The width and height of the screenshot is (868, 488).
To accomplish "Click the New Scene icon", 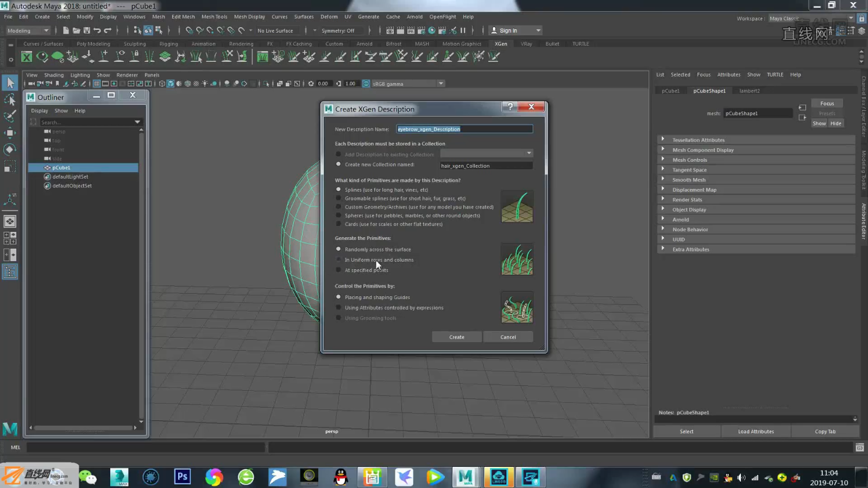I will coord(66,30).
